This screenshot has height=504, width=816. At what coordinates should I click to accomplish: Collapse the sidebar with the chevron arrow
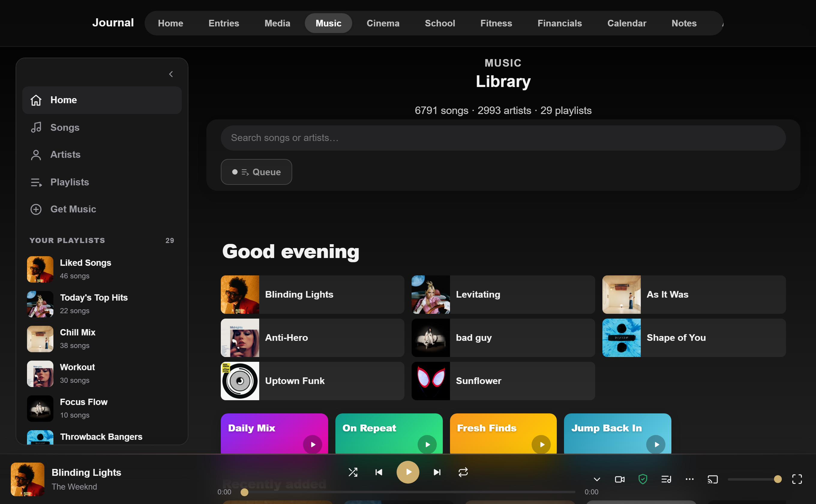click(x=171, y=74)
